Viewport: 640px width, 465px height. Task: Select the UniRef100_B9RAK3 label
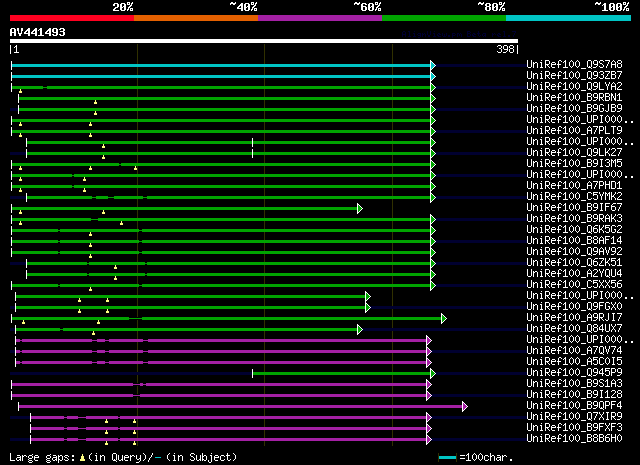tap(574, 218)
